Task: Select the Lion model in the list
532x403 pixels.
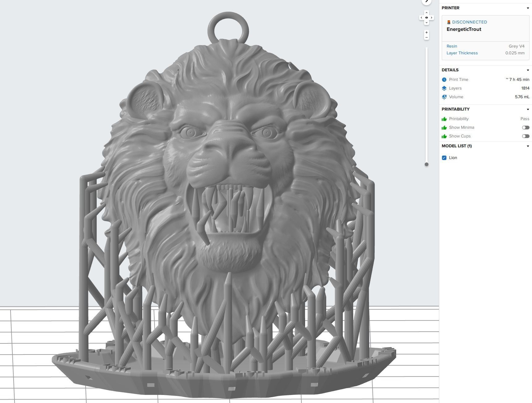Action: coord(453,158)
